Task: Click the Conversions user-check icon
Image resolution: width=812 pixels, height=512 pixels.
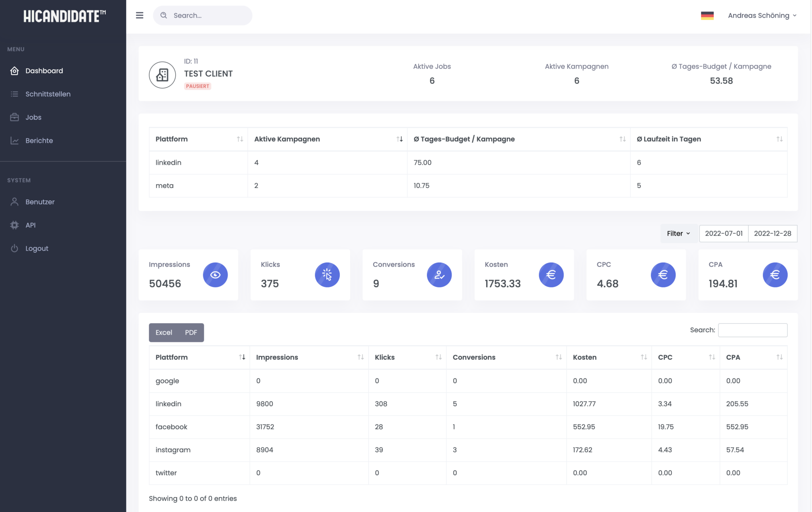Action: coord(439,275)
